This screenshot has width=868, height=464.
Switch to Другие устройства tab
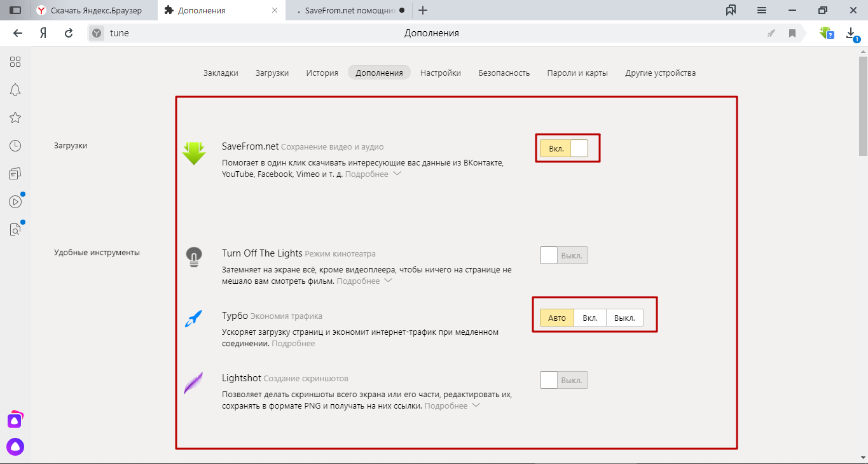click(660, 73)
